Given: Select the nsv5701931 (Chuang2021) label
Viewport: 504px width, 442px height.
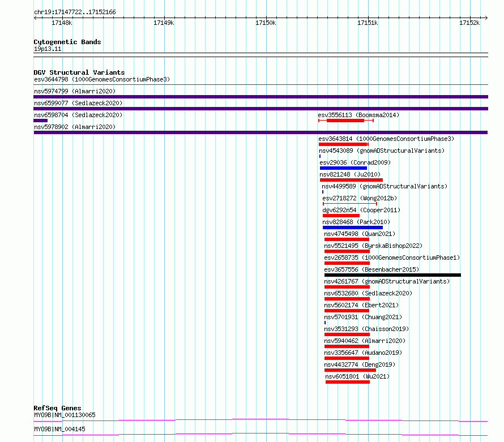Looking at the screenshot, I should [363, 317].
